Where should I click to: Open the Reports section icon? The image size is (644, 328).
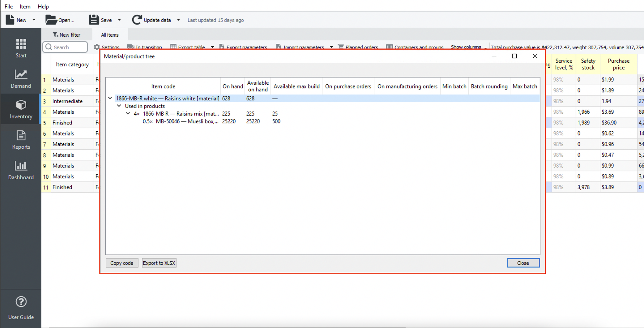pos(21,135)
